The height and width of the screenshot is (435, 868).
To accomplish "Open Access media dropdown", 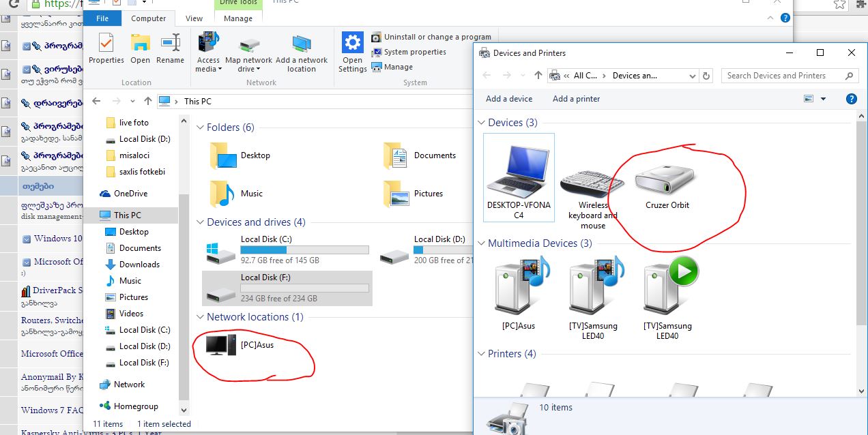I will (208, 52).
